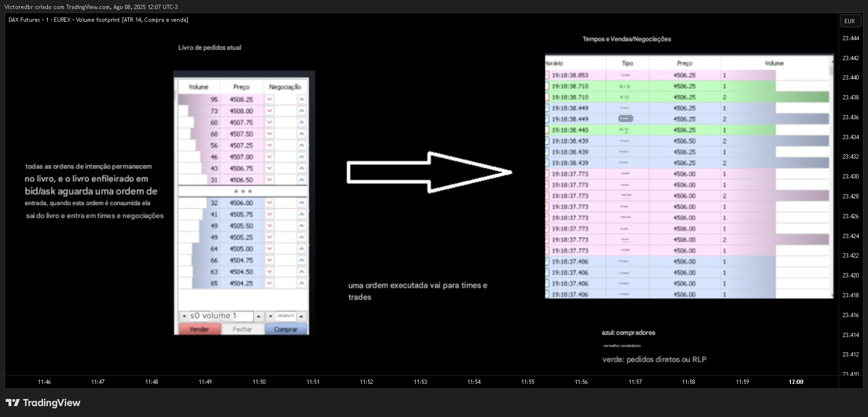Decrease order volume with left stepper arrow
Image resolution: width=868 pixels, height=417 pixels.
click(x=184, y=316)
